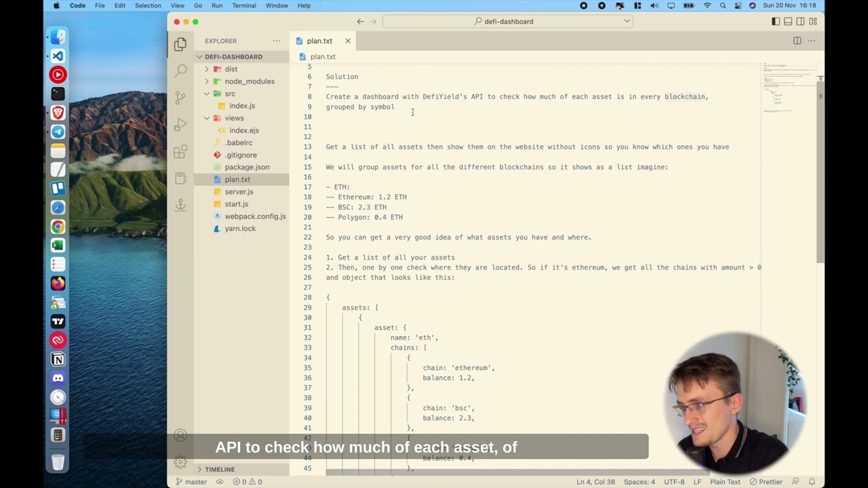Go forward using the title bar arrow
The width and height of the screenshot is (868, 488).
[374, 21]
